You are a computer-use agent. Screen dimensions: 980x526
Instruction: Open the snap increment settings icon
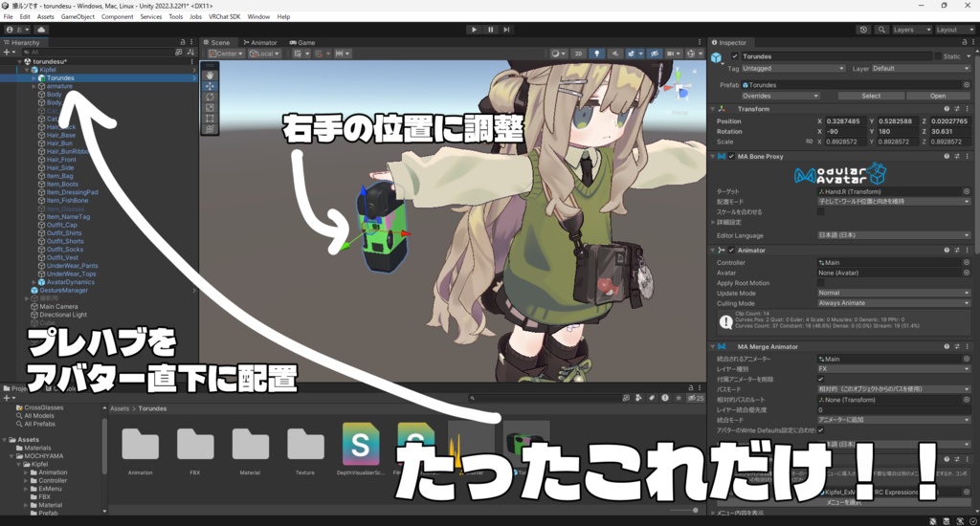click(342, 54)
